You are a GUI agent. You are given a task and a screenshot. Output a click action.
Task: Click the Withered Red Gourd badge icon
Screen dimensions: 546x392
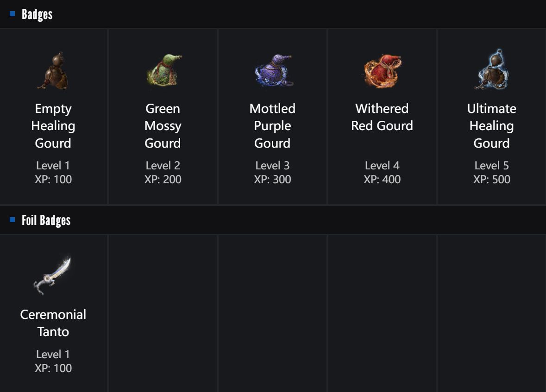click(382, 71)
